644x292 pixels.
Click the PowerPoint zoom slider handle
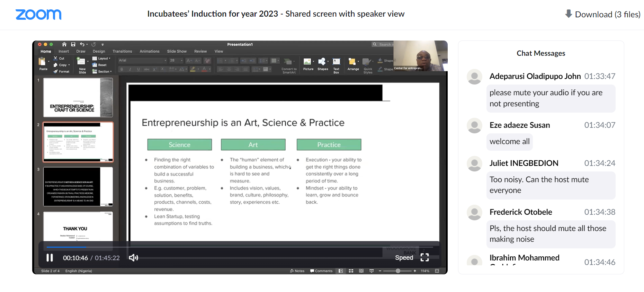click(x=398, y=271)
